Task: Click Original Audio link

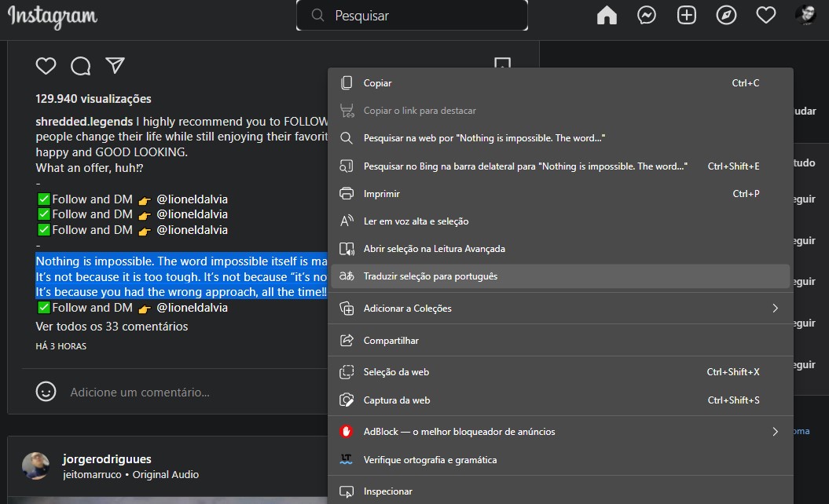Action: coord(166,474)
